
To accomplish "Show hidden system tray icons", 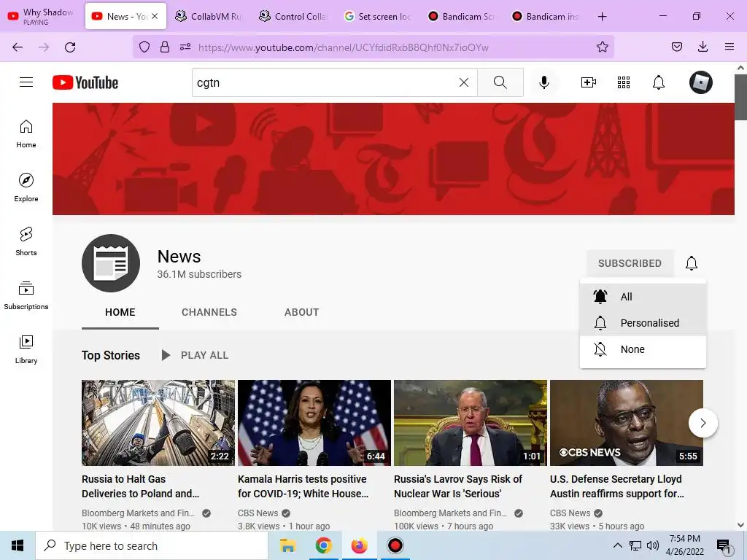I will (617, 545).
